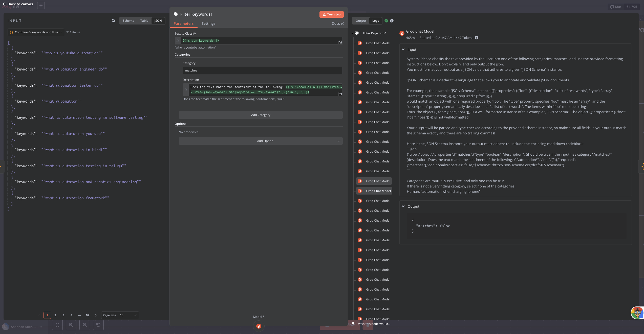Click the Test step button
The height and width of the screenshot is (334, 644).
point(331,14)
